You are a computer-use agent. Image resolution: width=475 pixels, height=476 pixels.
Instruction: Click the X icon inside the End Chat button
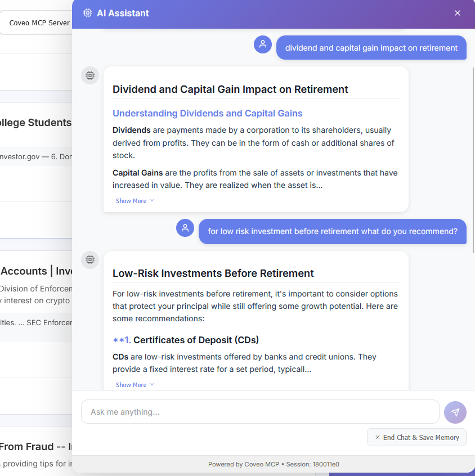point(376,437)
